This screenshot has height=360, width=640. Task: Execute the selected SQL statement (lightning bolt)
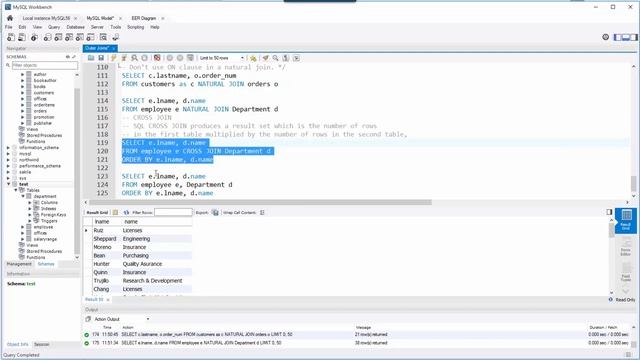point(114,58)
